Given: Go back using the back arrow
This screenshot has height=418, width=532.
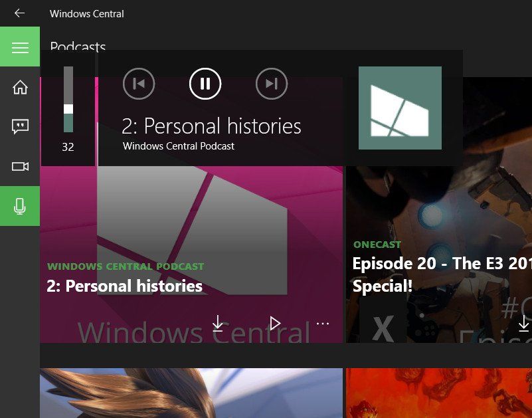Looking at the screenshot, I should (x=20, y=13).
